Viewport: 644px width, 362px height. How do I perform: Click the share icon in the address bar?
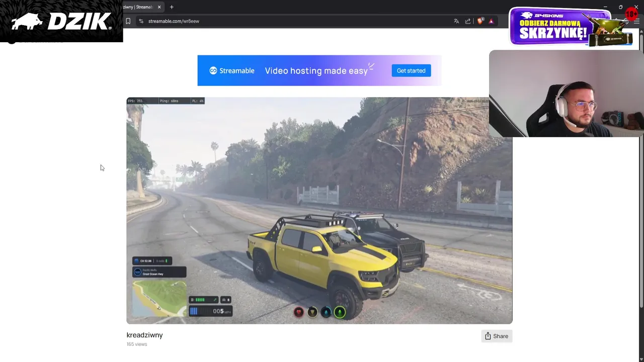(468, 21)
